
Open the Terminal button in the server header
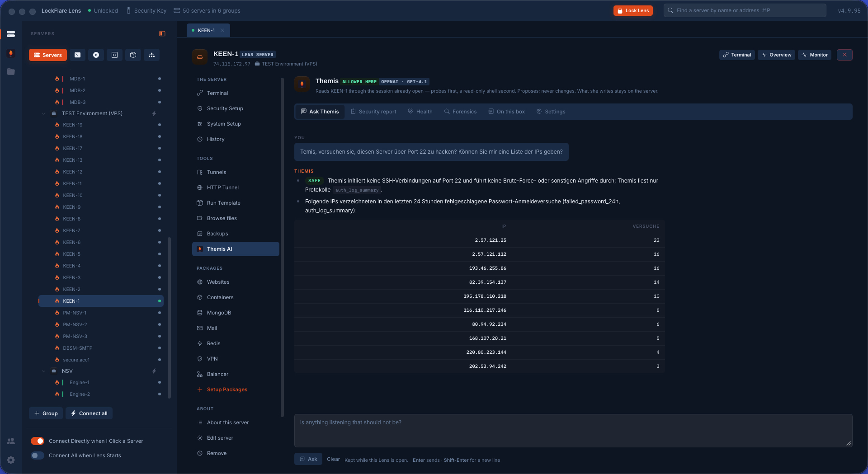click(x=737, y=55)
